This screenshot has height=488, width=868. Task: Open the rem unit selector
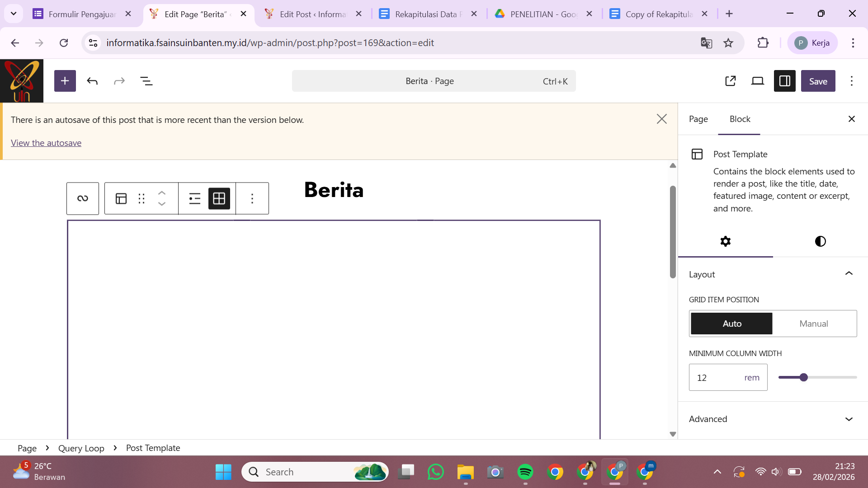coord(752,377)
